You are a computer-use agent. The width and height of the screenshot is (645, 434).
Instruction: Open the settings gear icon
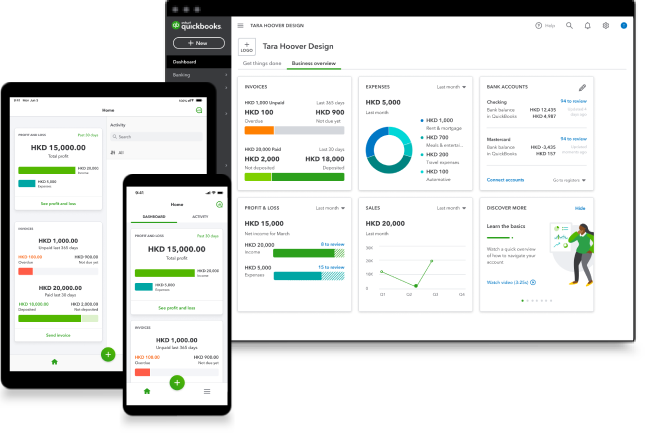(x=606, y=26)
